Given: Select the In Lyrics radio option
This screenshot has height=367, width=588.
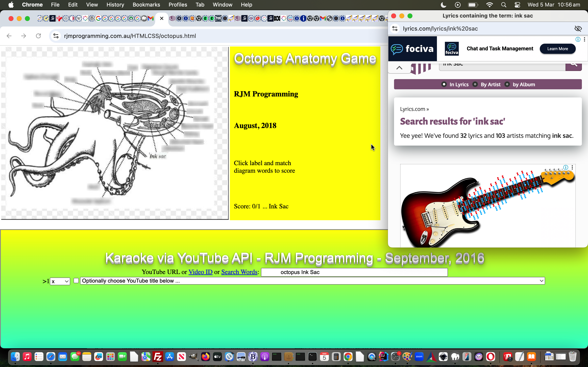Looking at the screenshot, I should 444,84.
